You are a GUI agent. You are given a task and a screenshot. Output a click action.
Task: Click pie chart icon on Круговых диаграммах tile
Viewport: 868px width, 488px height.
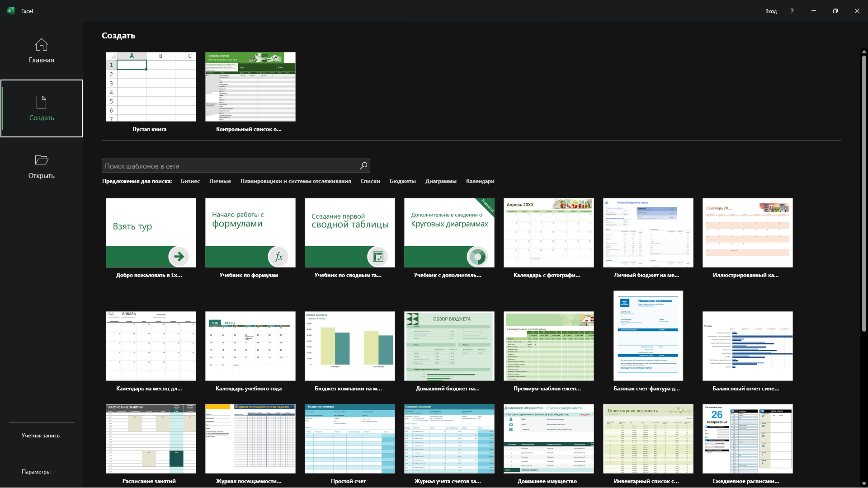pos(477,257)
